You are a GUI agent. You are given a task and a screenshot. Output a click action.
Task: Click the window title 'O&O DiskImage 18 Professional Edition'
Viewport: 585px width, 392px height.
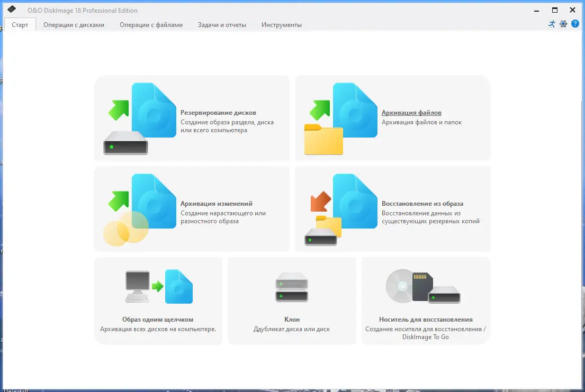83,11
